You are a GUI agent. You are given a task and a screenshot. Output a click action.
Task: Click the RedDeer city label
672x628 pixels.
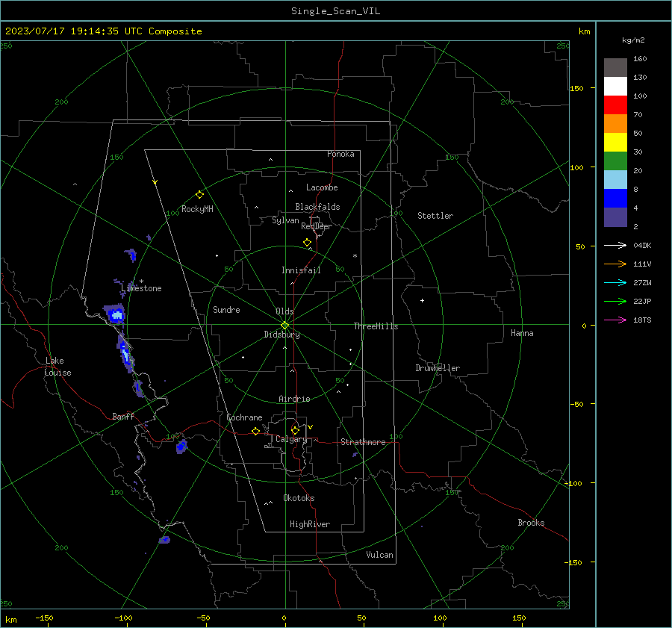[317, 226]
